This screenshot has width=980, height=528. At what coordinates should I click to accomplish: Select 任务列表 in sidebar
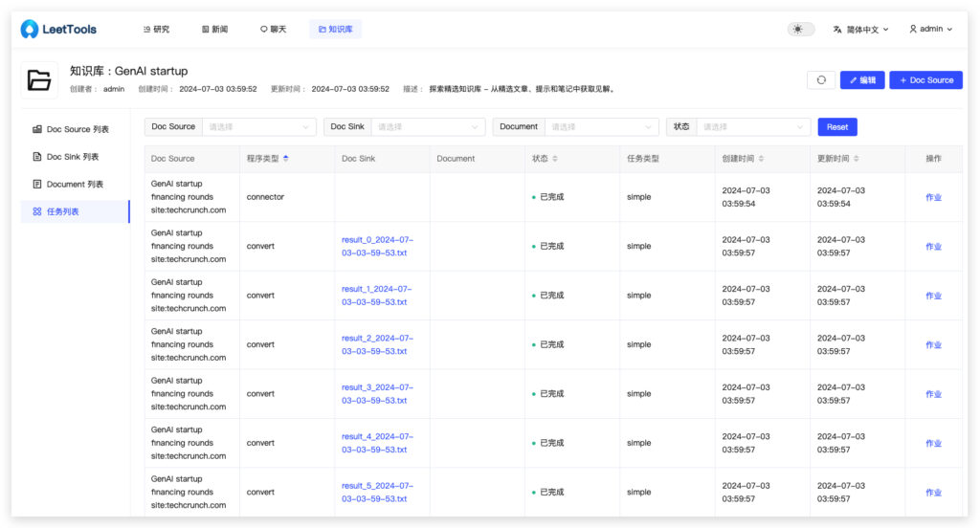(75, 211)
